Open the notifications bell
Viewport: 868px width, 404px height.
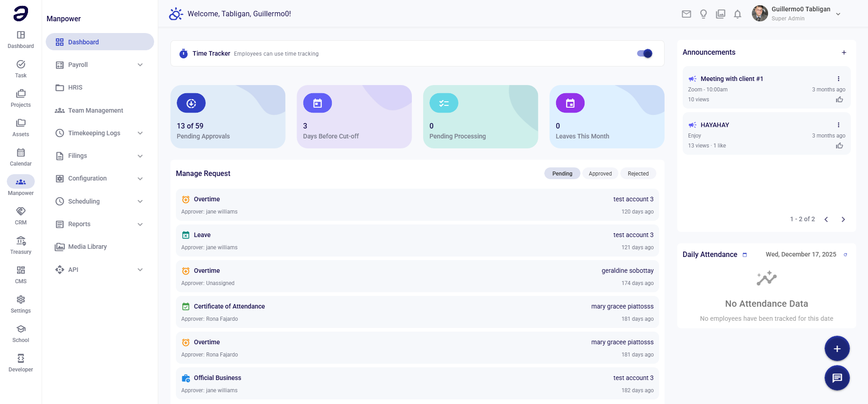click(x=737, y=14)
